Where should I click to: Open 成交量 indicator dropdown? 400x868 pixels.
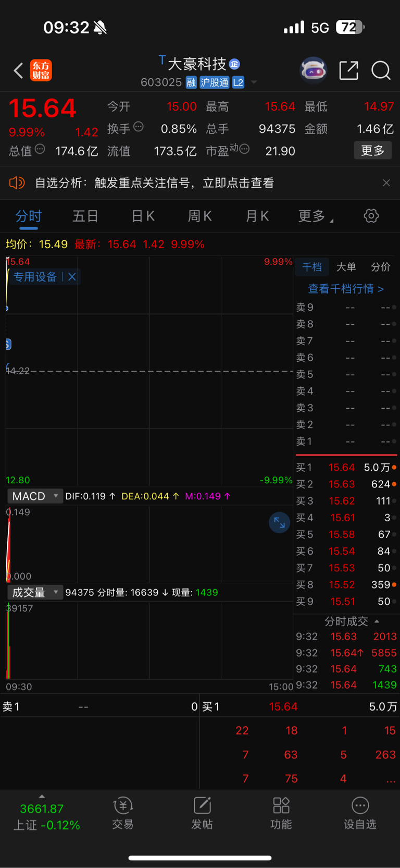pyautogui.click(x=35, y=592)
